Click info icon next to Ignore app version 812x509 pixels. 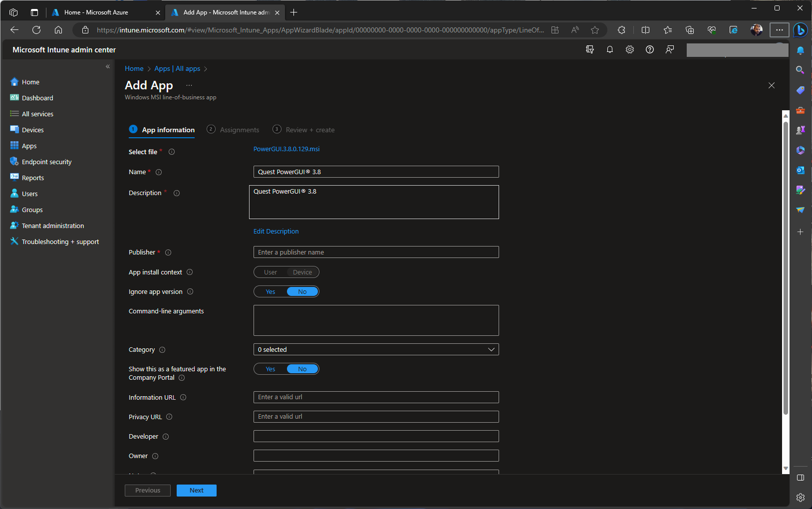coord(190,291)
